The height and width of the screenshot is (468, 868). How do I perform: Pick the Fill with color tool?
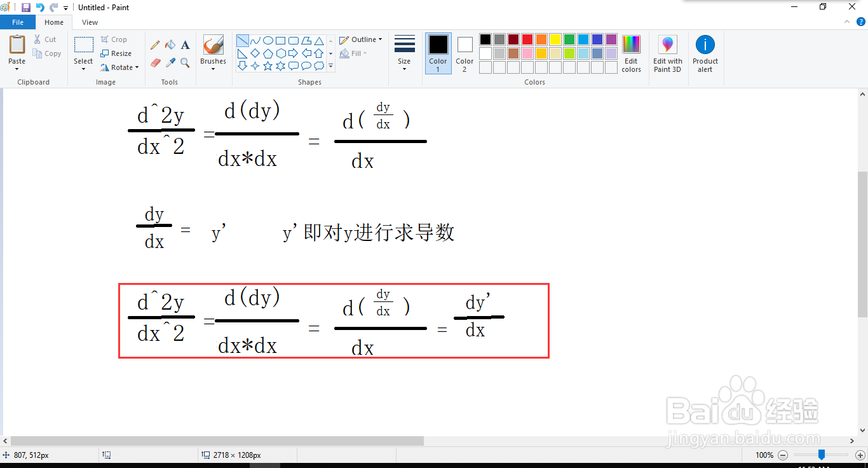click(x=170, y=45)
